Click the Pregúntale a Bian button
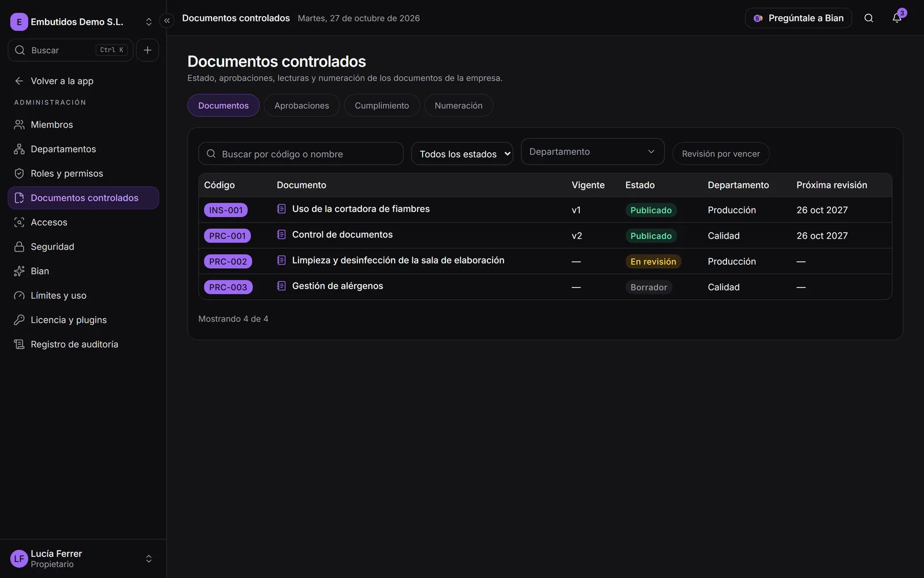 point(799,18)
